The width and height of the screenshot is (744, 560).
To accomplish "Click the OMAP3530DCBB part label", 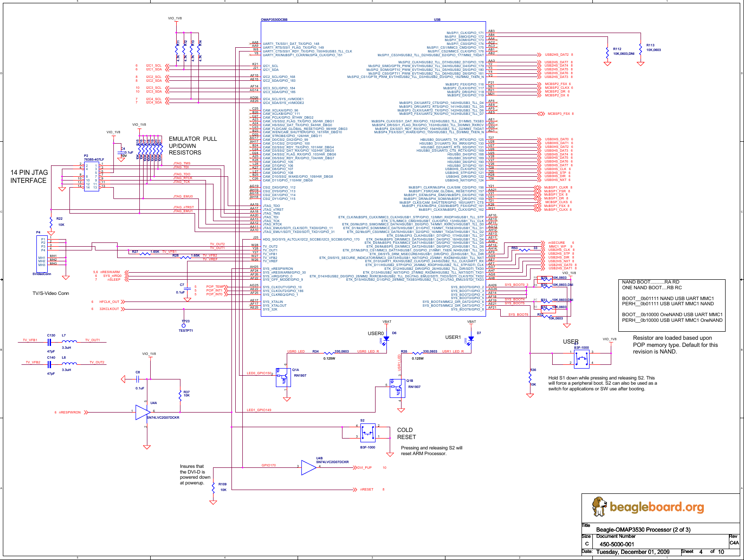I will point(274,20).
